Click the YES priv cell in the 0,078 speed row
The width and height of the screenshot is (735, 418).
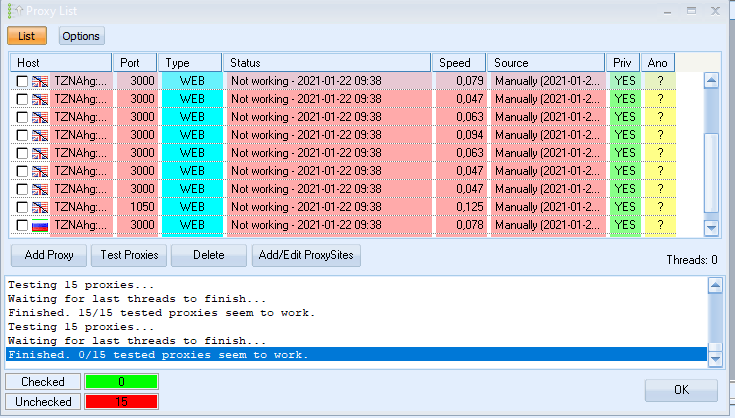click(625, 225)
